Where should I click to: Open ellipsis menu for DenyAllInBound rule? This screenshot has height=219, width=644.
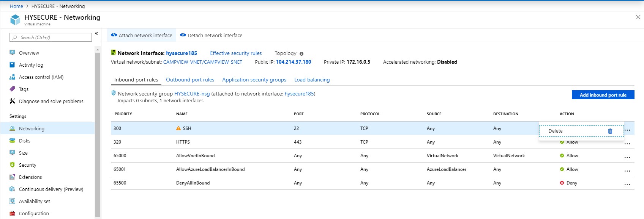point(627,185)
